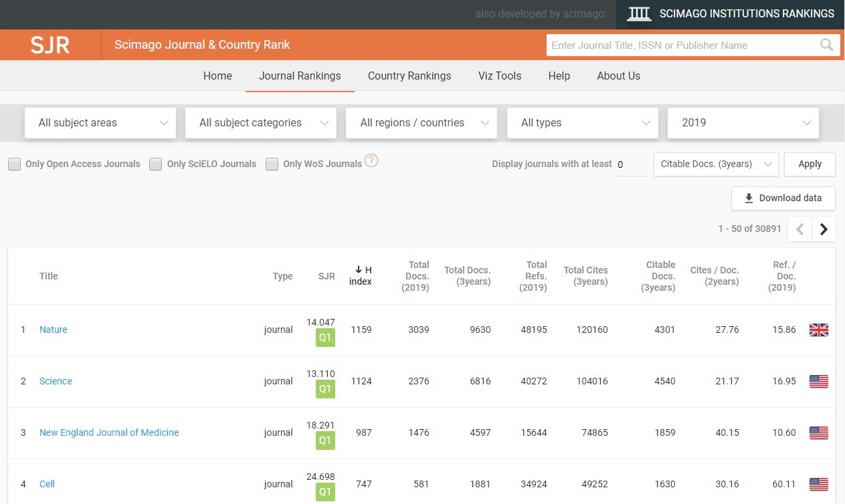Image resolution: width=845 pixels, height=504 pixels.
Task: Open the Citable Docs. (3years) dropdown
Action: [x=716, y=164]
